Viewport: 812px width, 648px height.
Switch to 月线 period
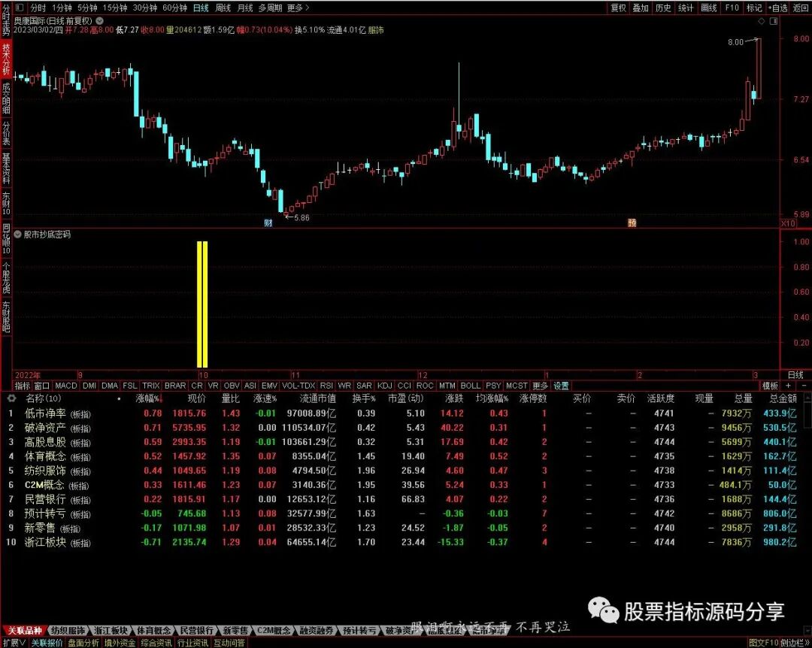tap(245, 8)
